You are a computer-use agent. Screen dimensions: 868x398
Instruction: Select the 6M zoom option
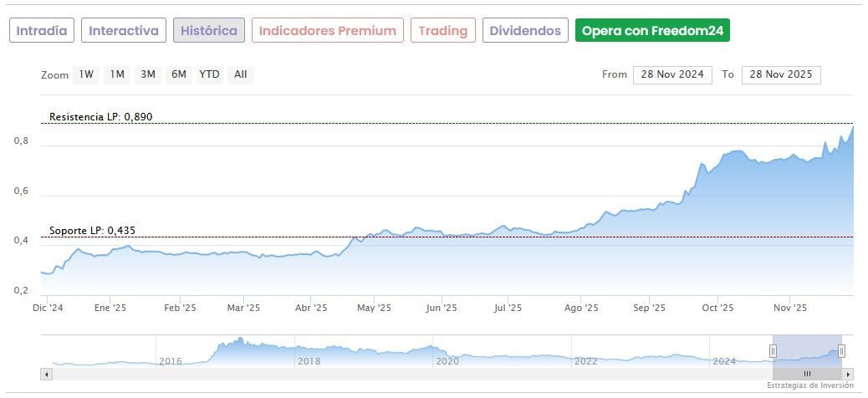click(x=178, y=74)
